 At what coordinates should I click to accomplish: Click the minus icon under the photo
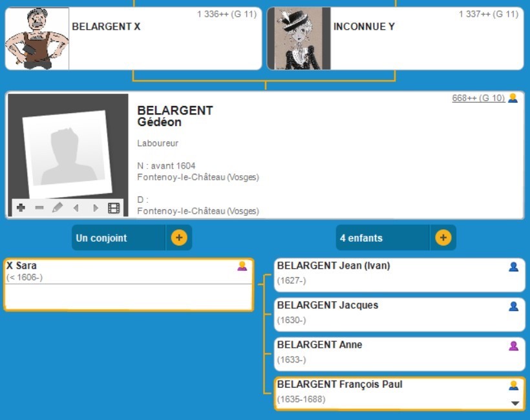(39, 207)
